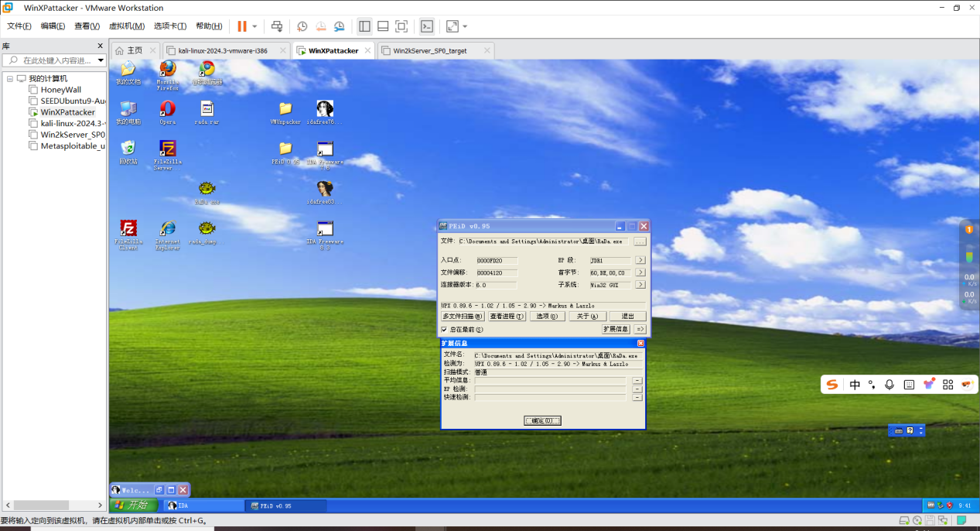Toggle VMware library sidebar view icon

tap(364, 26)
